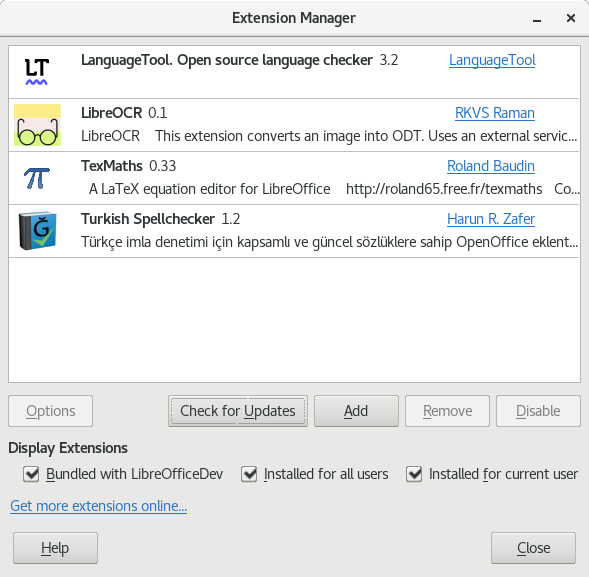Visit Roland Baudin publisher link
This screenshot has height=577, width=589.
[x=491, y=166]
